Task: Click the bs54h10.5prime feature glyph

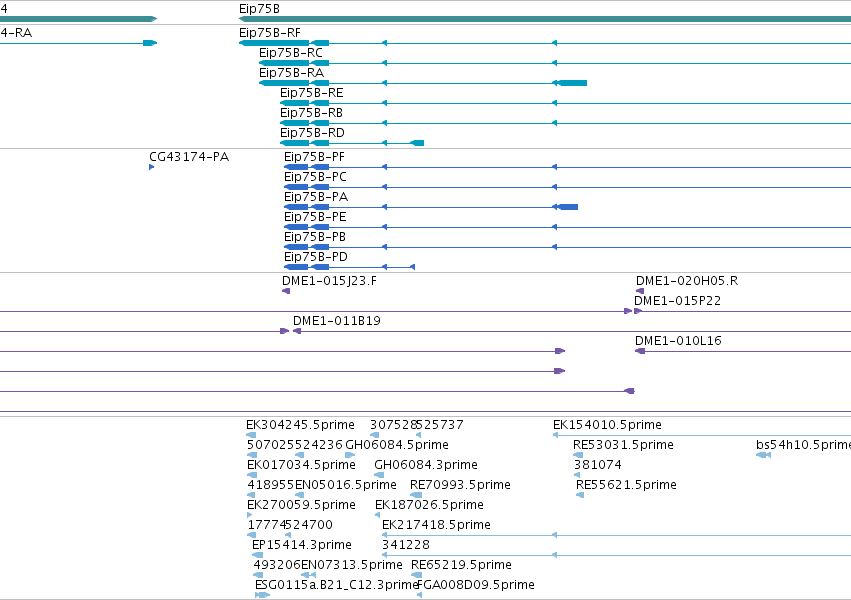Action: (764, 455)
